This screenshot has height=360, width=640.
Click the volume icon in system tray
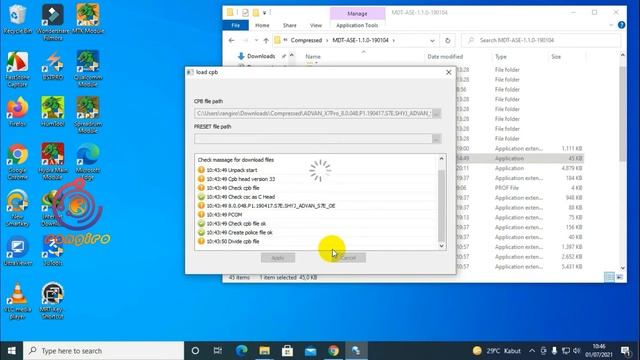point(576,351)
